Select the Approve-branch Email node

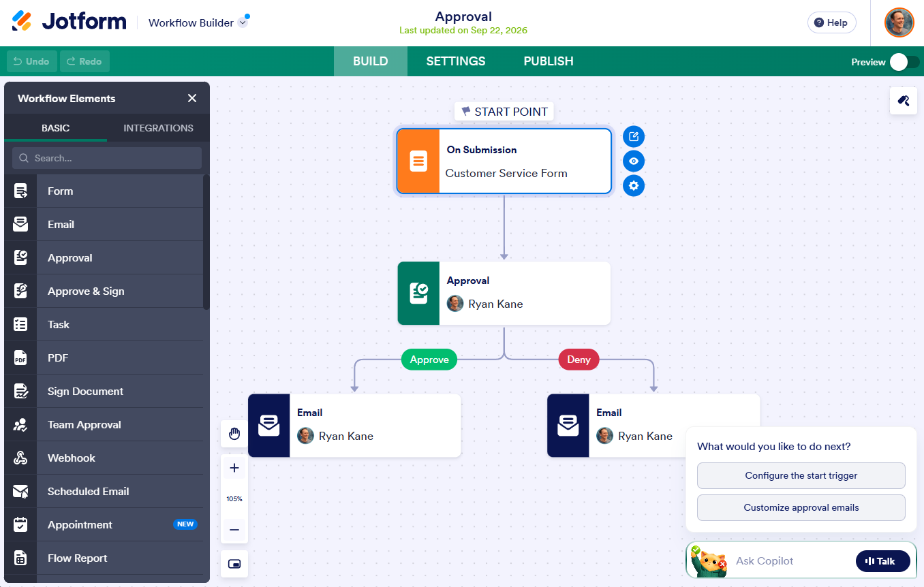pos(354,426)
